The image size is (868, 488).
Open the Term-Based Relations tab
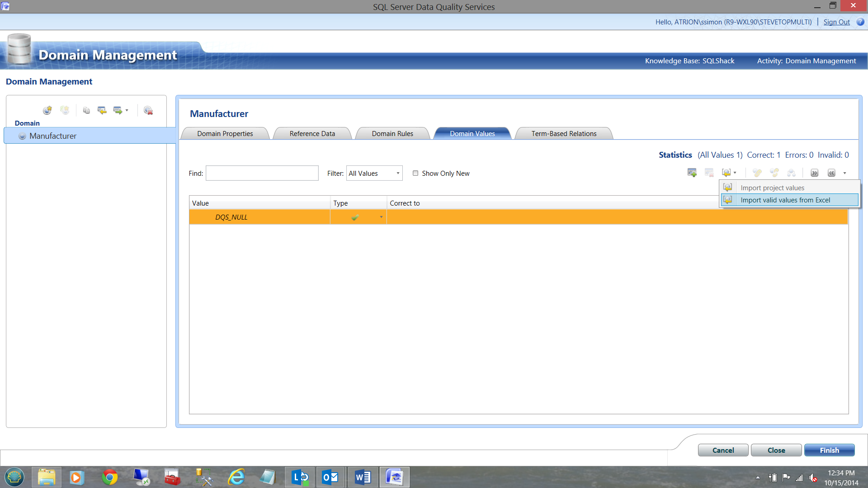pyautogui.click(x=563, y=134)
